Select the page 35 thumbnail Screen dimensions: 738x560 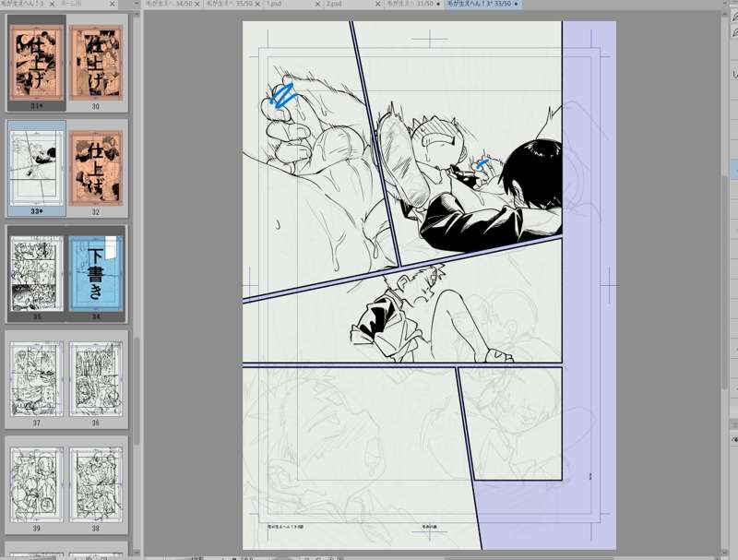[36, 271]
